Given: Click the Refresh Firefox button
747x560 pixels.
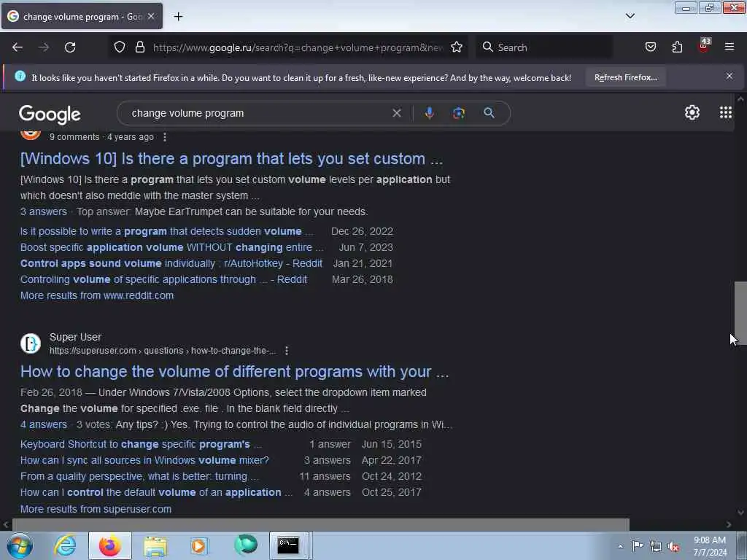Looking at the screenshot, I should tap(625, 77).
